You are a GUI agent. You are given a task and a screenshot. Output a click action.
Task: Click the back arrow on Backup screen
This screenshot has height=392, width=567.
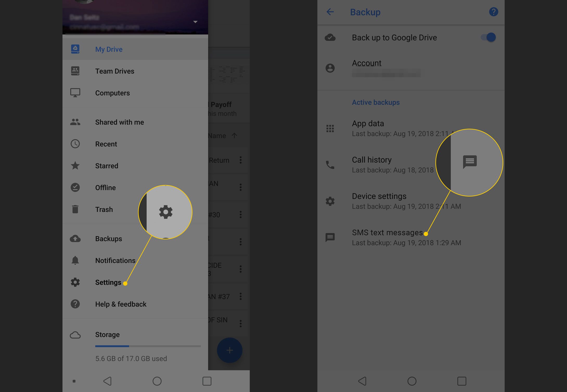[330, 12]
